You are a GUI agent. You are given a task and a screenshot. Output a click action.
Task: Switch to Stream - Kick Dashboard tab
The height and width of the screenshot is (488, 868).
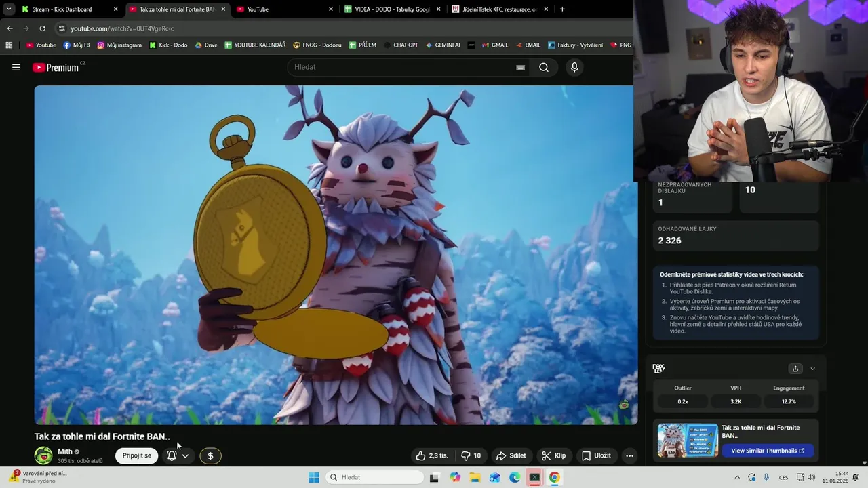[x=70, y=9]
